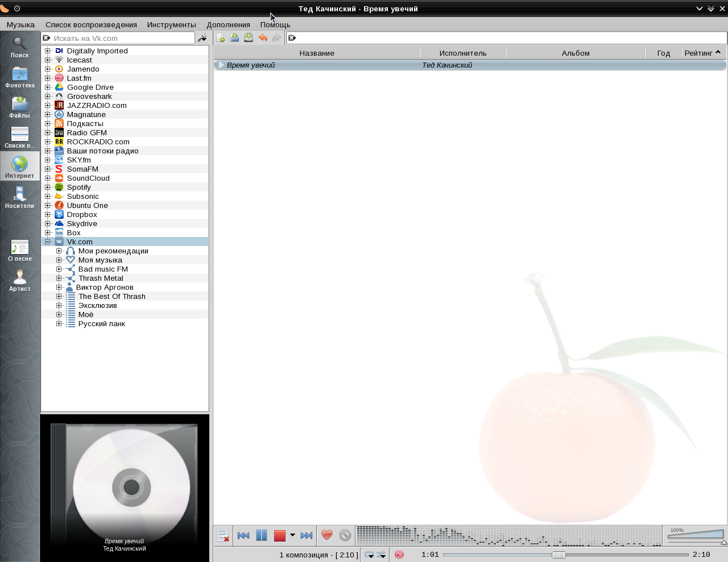Pause the current track
The width and height of the screenshot is (728, 562).
(x=262, y=535)
